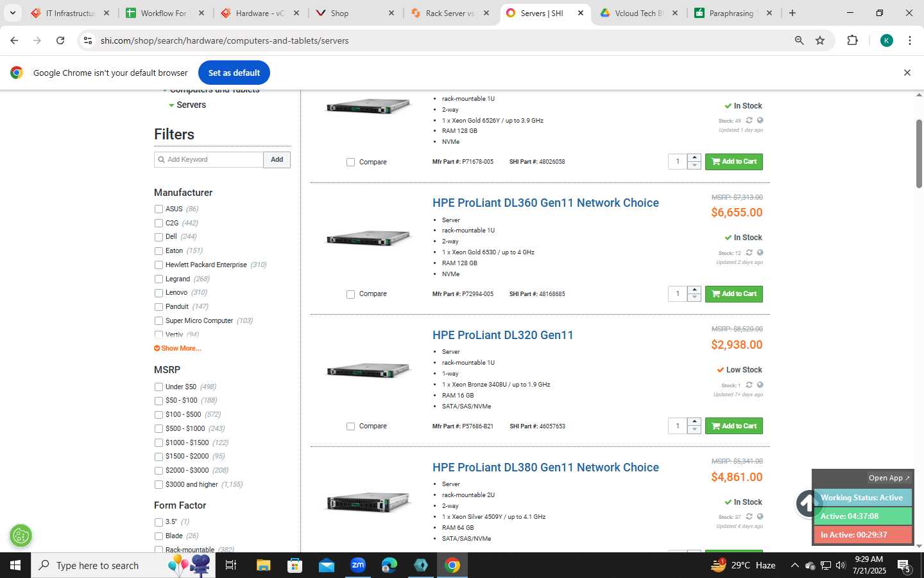
Task: Collapse the Servers category arrow
Action: 171,105
